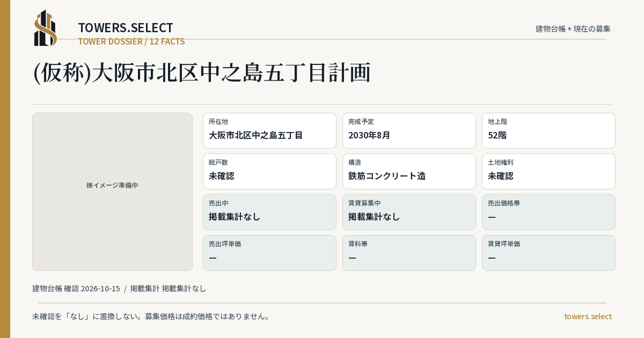
Task: Click the 土地権利 未確認 card
Action: (x=548, y=171)
